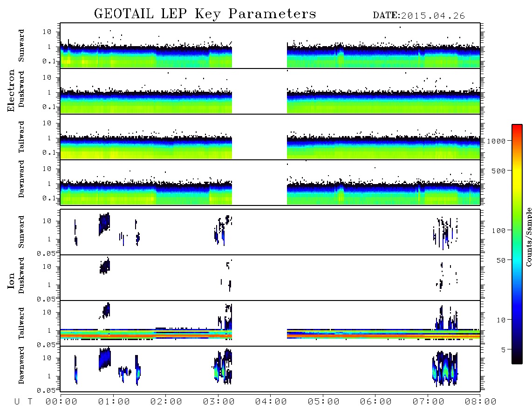Click the 07:00 time tick label

[x=429, y=402]
